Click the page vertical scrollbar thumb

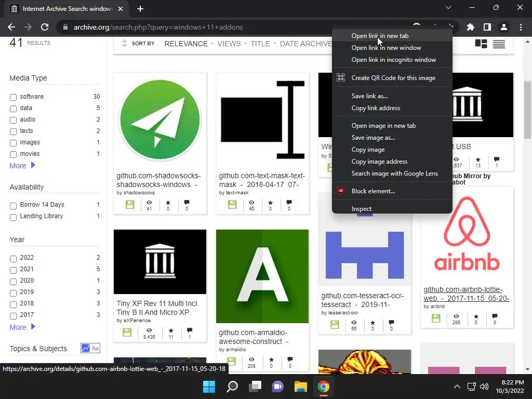click(527, 109)
